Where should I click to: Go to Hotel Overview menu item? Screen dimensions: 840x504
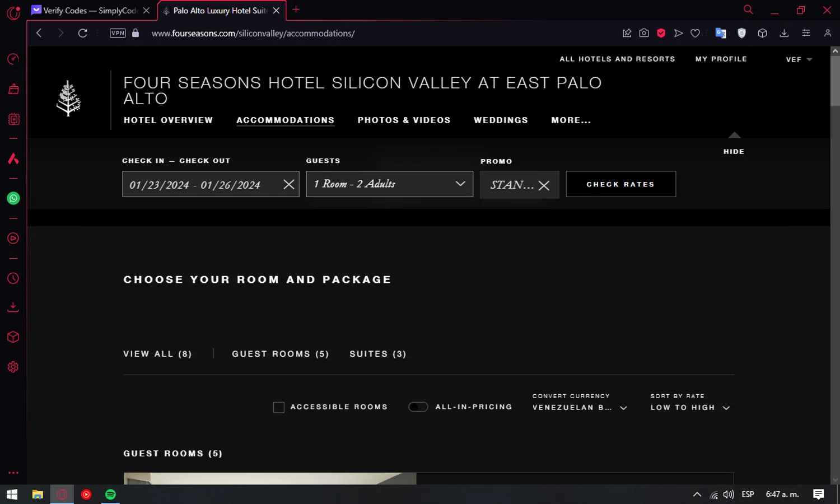[168, 120]
